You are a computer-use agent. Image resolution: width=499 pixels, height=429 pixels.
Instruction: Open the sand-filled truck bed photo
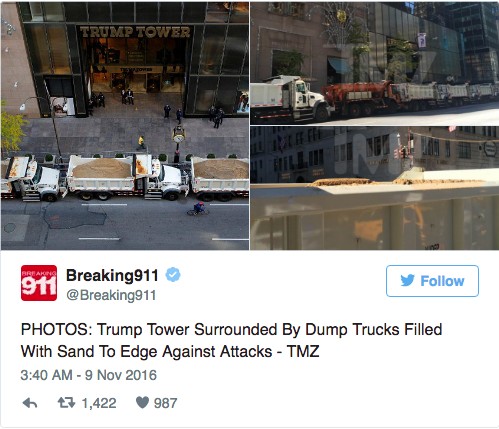click(x=375, y=188)
